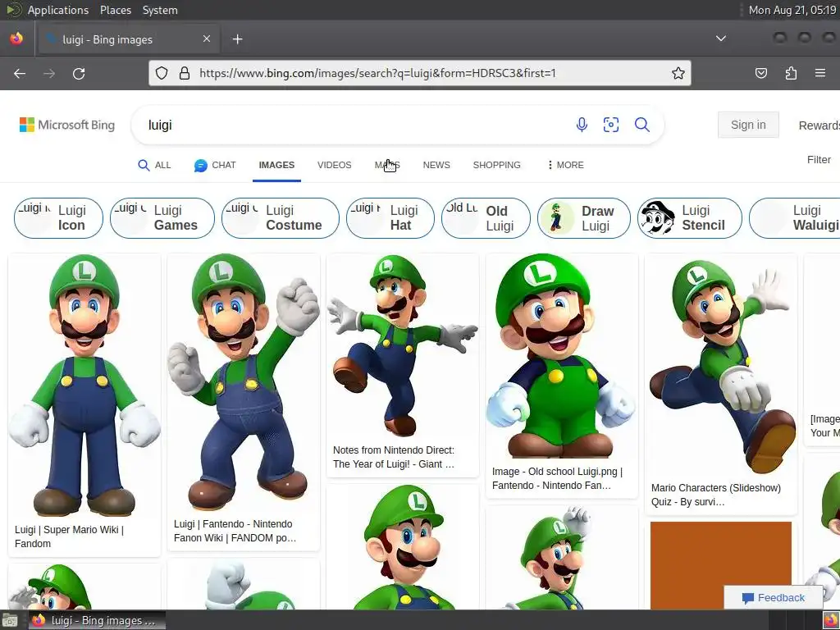Click caption 'Luigi | Fantendo - Nintendo Fanon Wiki'
This screenshot has height=630, width=840.
tap(235, 531)
